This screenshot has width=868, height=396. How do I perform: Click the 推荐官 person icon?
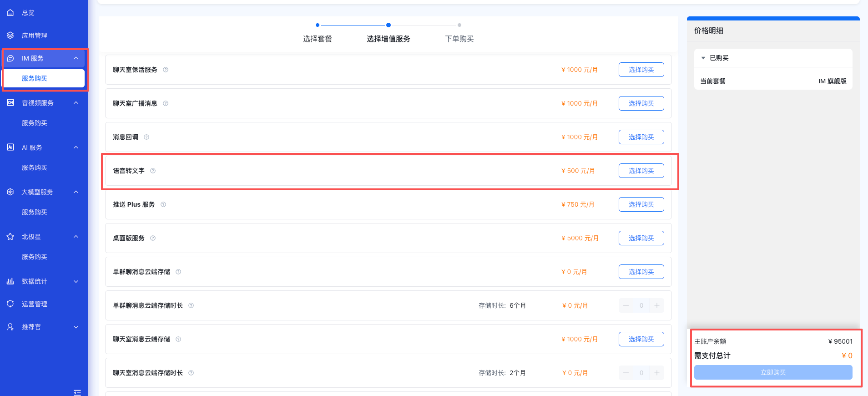[10, 327]
